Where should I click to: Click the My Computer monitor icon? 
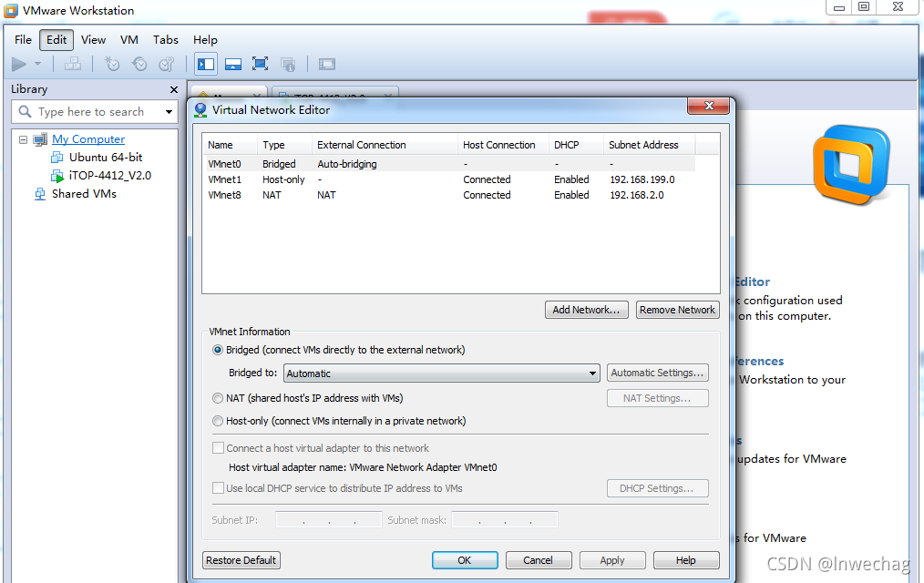(x=40, y=139)
